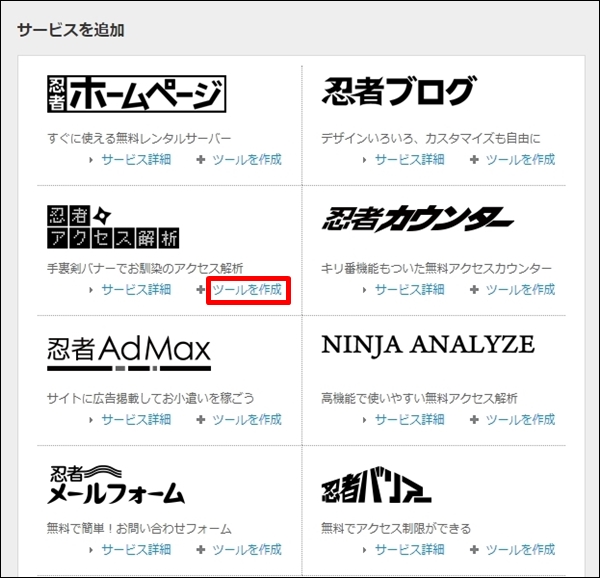Click the plus icon for 忍者カウンター
600x578 pixels.
474,290
